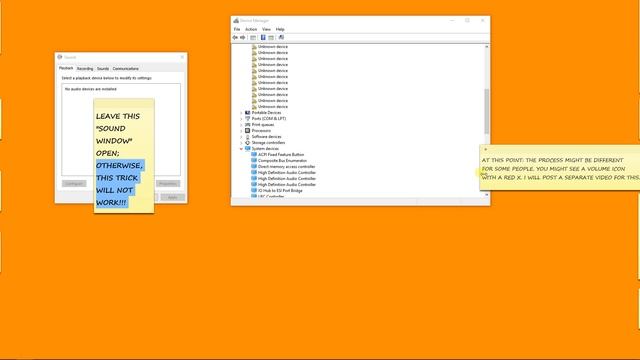Collapse the System devices category
The image size is (640, 360).
pyautogui.click(x=241, y=149)
